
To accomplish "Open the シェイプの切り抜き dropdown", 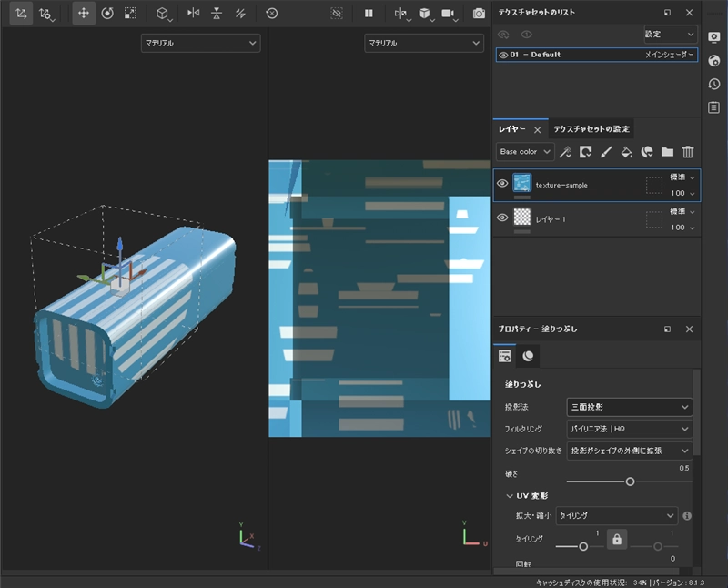I will pyautogui.click(x=630, y=451).
